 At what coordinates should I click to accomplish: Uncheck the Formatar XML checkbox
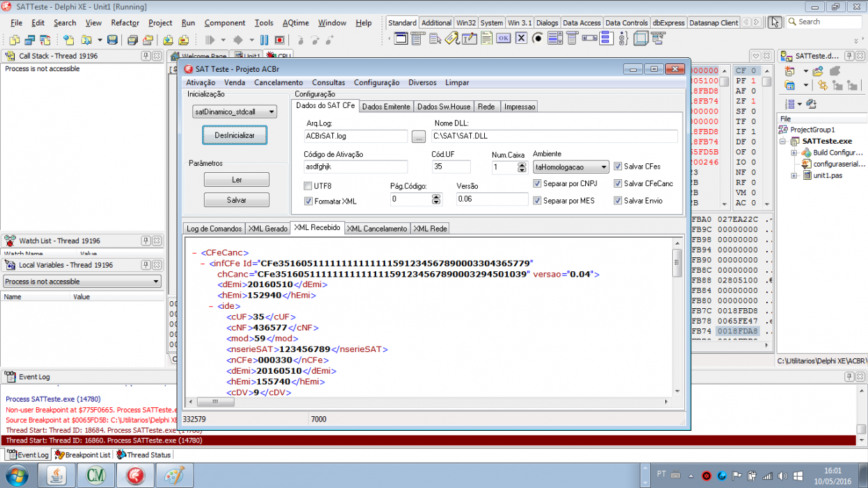tap(308, 201)
